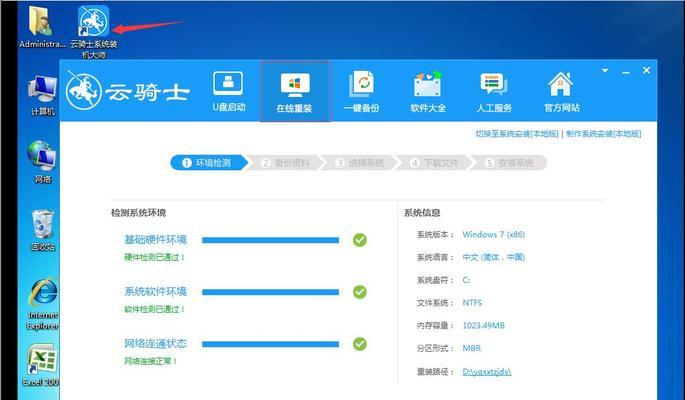Image resolution: width=685 pixels, height=400 pixels.
Task: Select the 回收站 recycle bin icon
Action: (43, 230)
